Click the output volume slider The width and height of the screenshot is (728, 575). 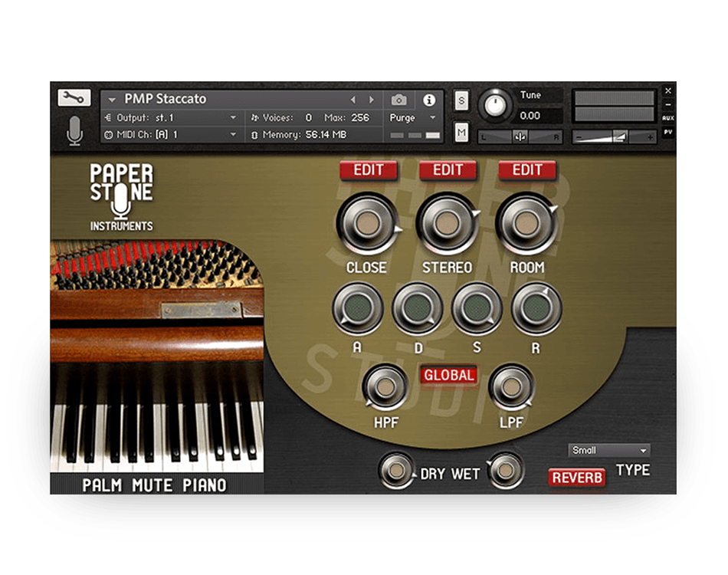point(614,137)
